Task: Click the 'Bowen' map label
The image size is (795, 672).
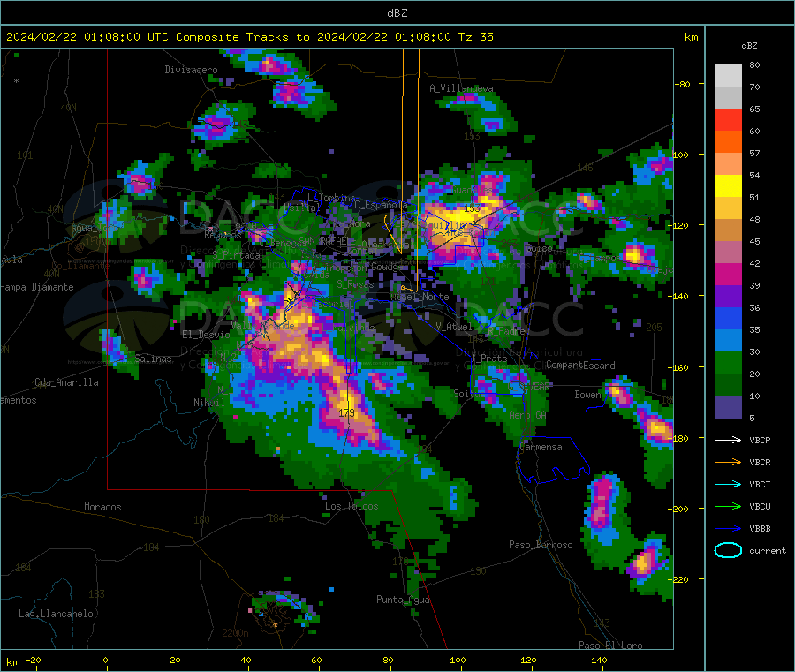Action: [588, 394]
